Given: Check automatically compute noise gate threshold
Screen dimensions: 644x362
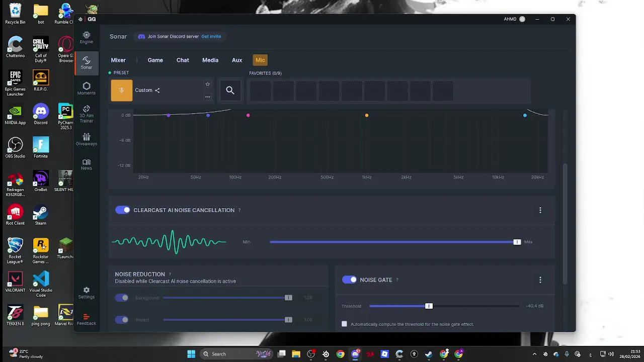Looking at the screenshot, I should 344,324.
